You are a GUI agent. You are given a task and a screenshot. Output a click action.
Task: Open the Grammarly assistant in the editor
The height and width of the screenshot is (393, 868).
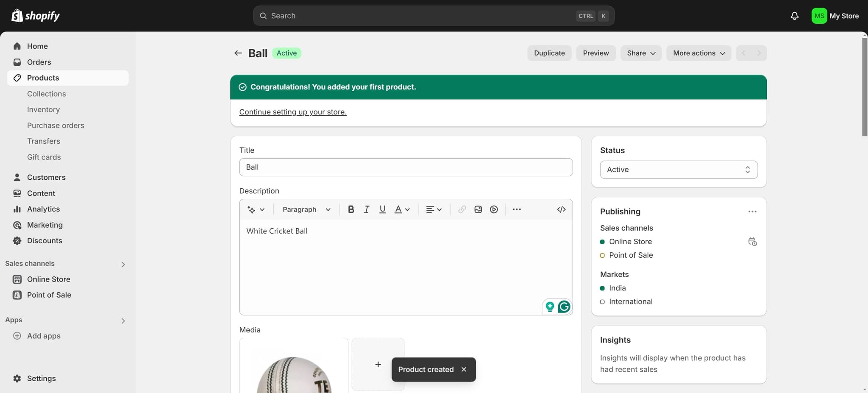click(564, 306)
